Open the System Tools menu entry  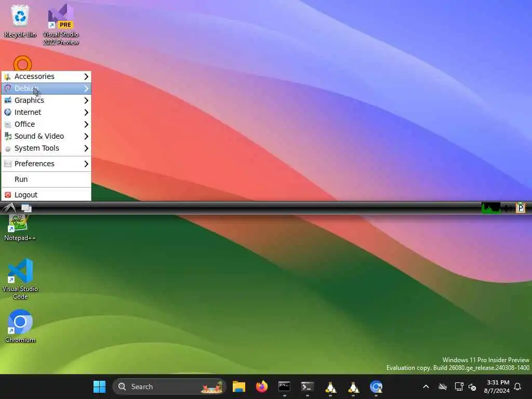tap(46, 148)
